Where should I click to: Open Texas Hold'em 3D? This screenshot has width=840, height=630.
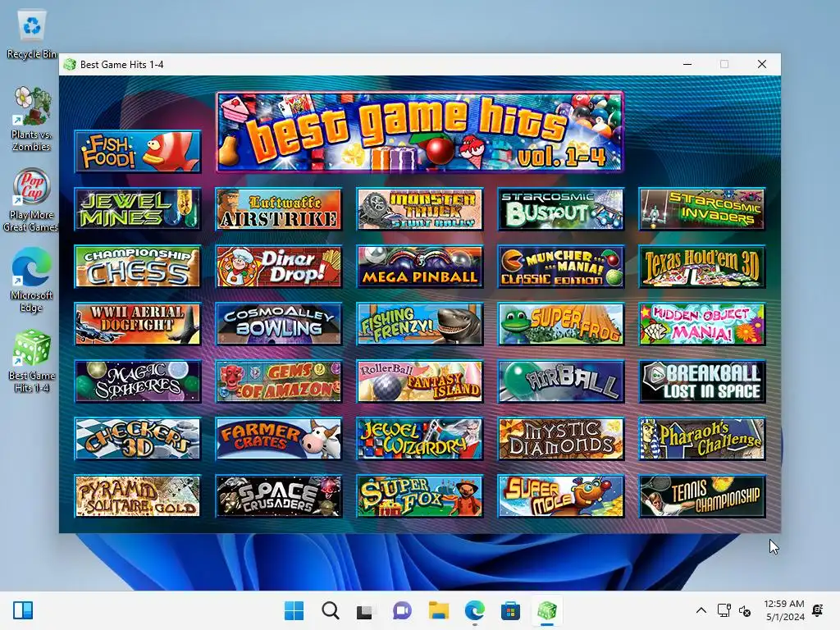pos(702,267)
